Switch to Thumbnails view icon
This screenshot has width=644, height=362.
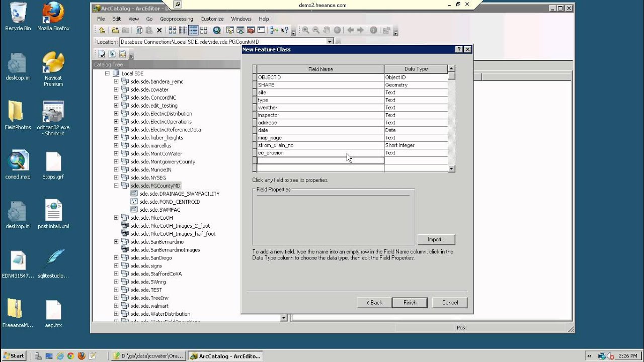coord(203,30)
